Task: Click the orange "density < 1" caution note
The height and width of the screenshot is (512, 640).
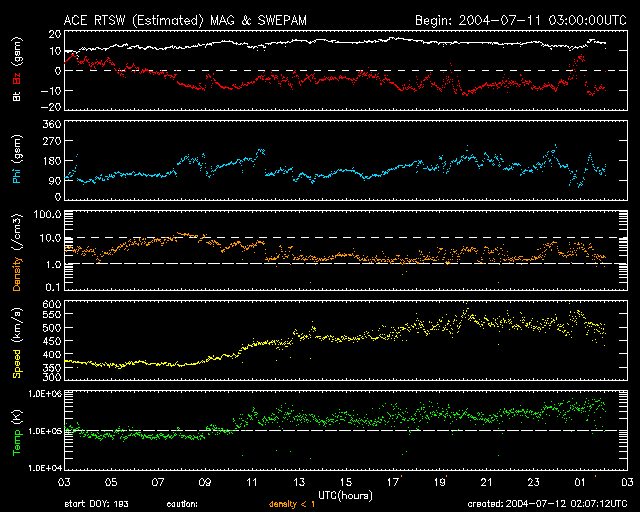Action: coord(292,505)
